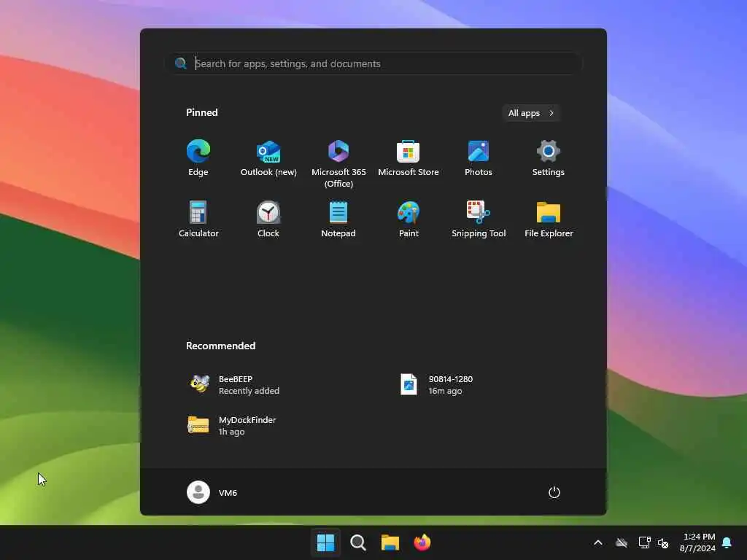
Task: Launch Outlook (new) pinned app
Action: click(x=268, y=158)
